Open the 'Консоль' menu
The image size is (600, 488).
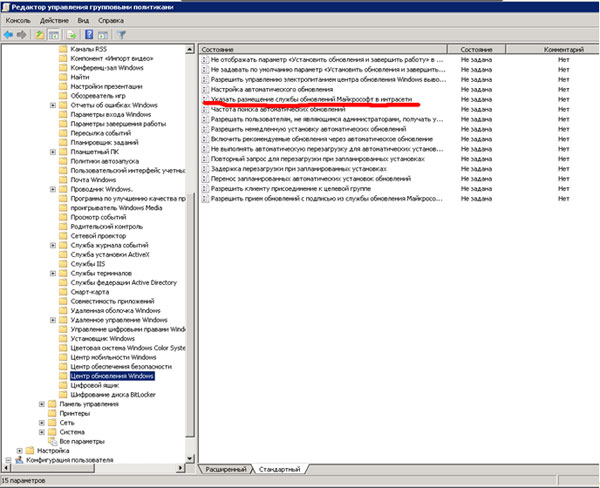tap(19, 20)
